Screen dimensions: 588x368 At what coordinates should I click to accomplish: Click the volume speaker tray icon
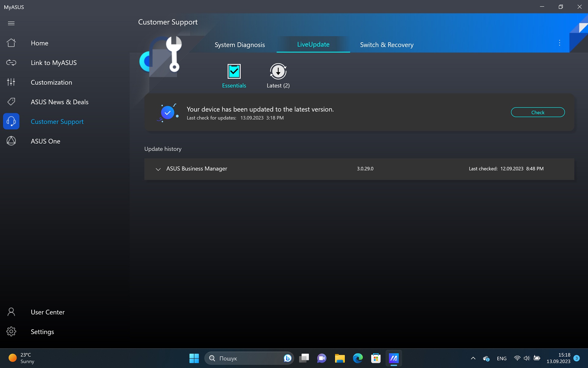(x=527, y=358)
